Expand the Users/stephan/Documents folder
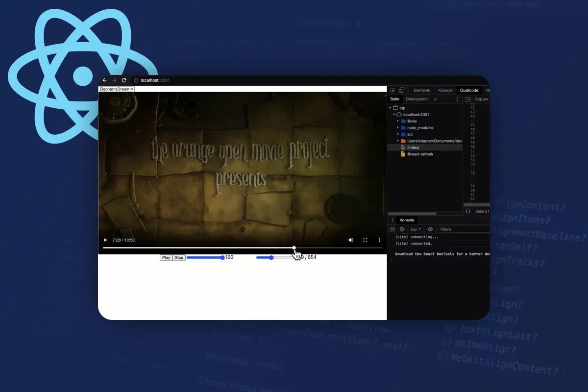588x392 pixels. tap(398, 141)
